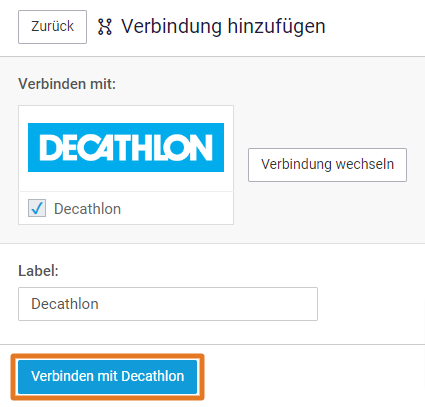The height and width of the screenshot is (407, 425).
Task: Focus the Label text input field
Action: (x=168, y=304)
